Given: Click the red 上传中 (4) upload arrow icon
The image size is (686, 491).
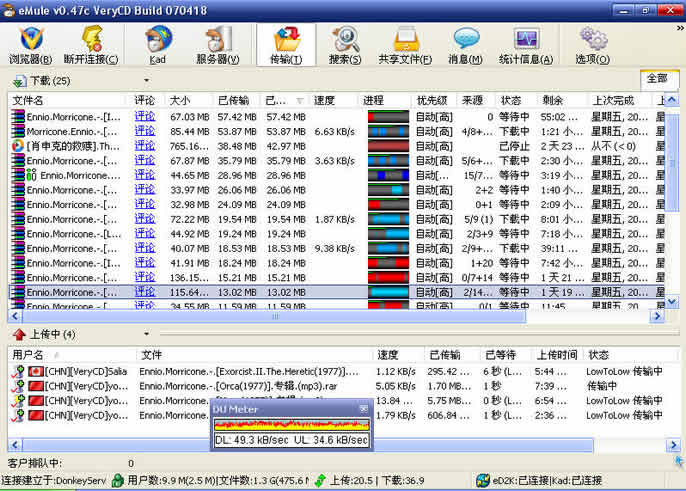Looking at the screenshot, I should click(19, 335).
